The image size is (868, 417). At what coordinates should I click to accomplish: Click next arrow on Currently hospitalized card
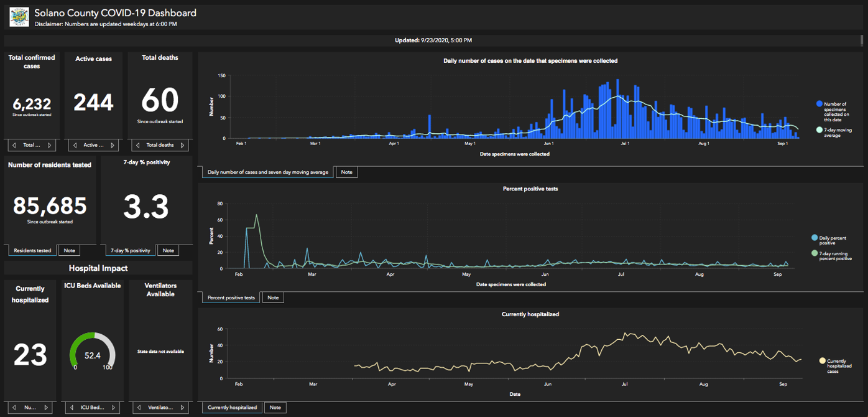click(46, 408)
